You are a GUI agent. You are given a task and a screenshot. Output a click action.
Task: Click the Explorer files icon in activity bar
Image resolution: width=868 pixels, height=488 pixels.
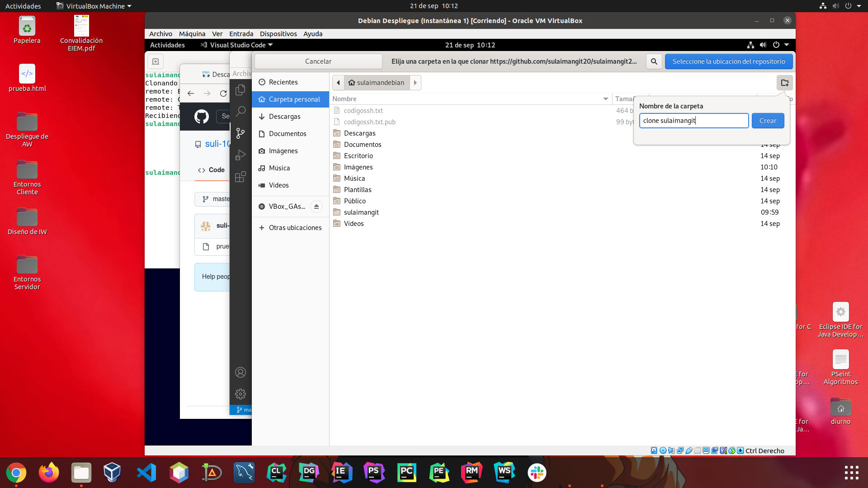241,90
